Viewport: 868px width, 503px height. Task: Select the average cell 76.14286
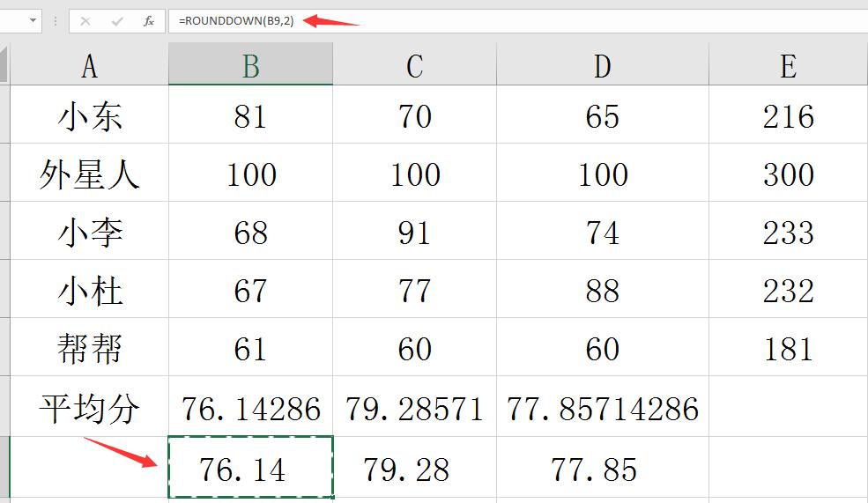(251, 406)
